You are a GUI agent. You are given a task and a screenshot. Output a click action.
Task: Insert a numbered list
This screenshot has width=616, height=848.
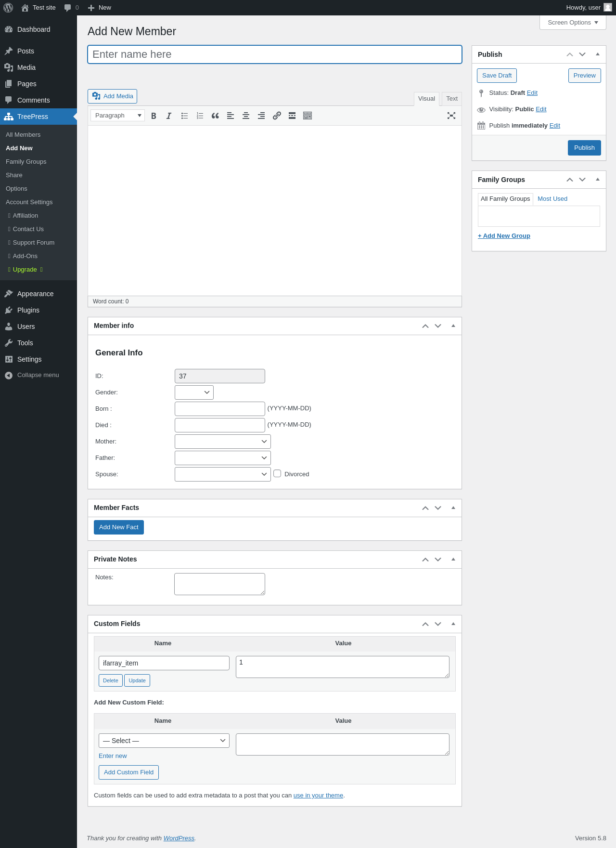pos(200,116)
